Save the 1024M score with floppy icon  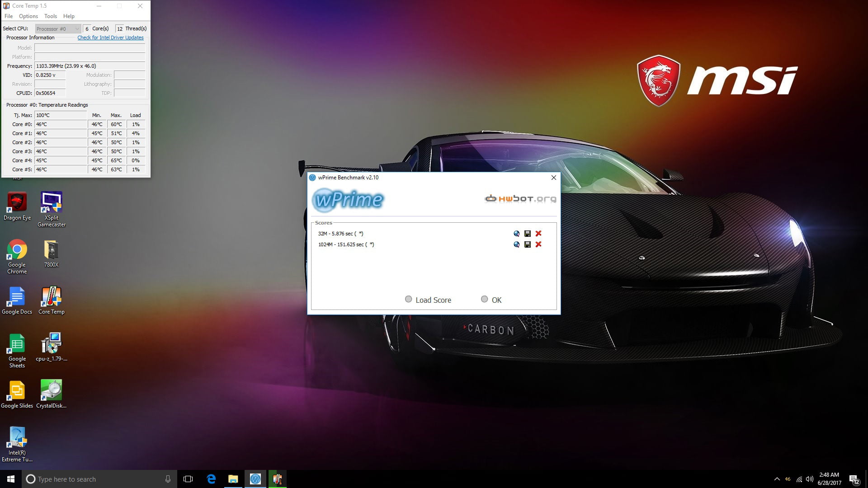(527, 244)
